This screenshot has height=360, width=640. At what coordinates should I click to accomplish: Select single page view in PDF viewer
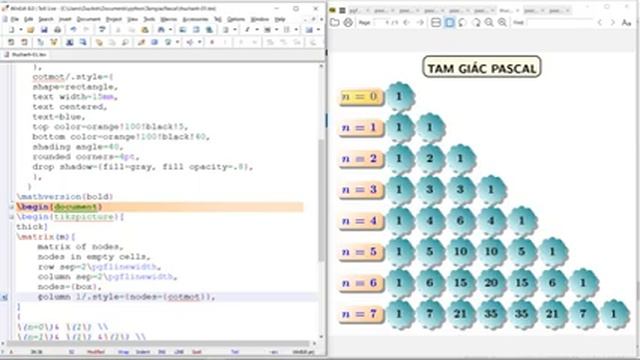point(449,22)
